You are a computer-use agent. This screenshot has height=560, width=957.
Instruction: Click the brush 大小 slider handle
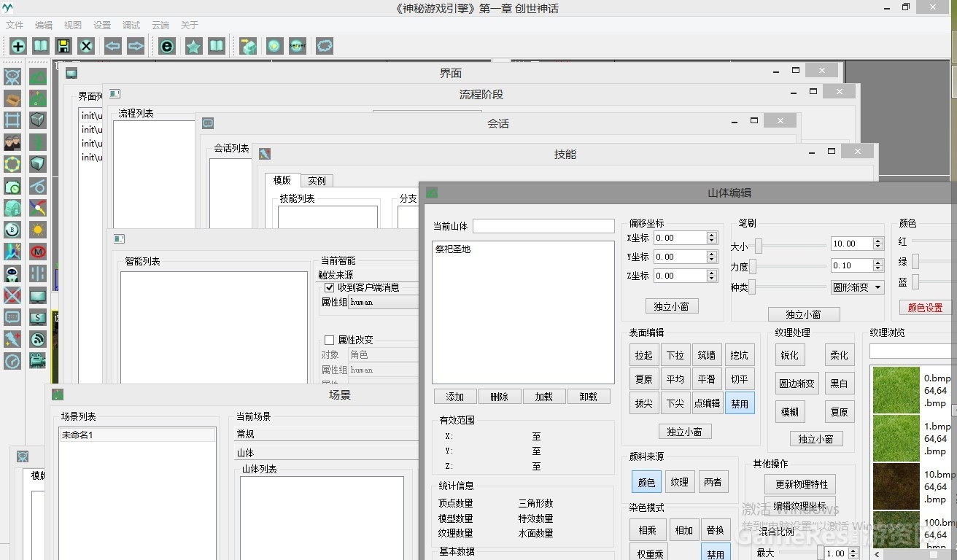759,246
